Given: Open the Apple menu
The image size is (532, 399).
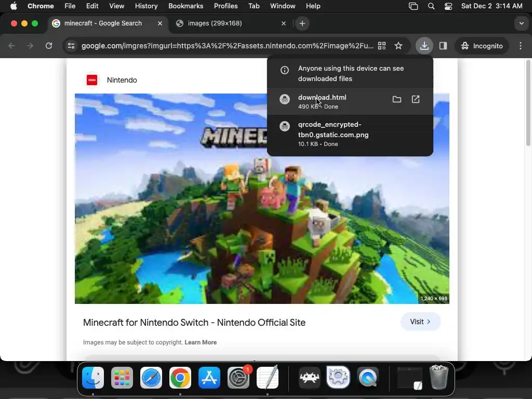Looking at the screenshot, I should point(14,6).
